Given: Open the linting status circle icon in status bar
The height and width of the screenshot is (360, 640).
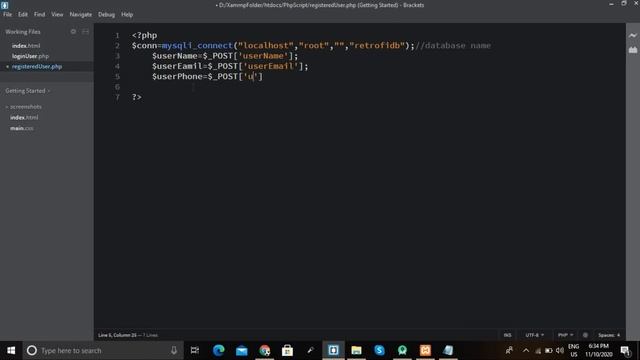Looking at the screenshot, I should pos(585,335).
